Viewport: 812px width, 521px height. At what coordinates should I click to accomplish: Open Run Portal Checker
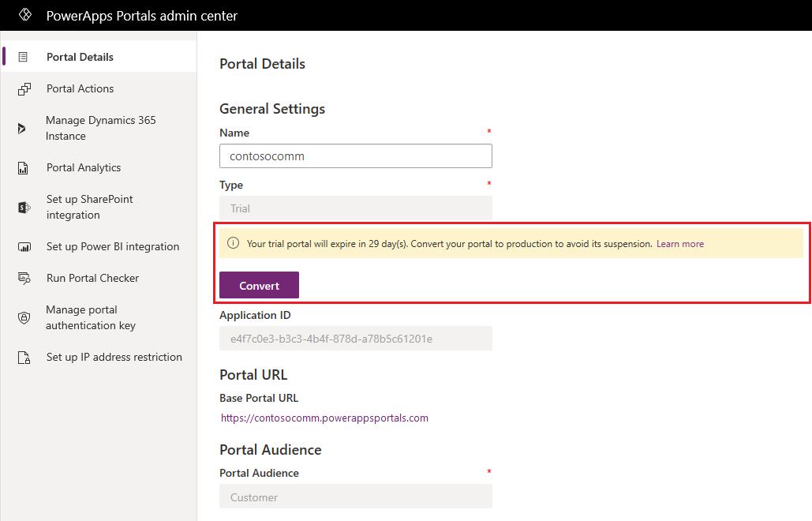pyautogui.click(x=99, y=278)
